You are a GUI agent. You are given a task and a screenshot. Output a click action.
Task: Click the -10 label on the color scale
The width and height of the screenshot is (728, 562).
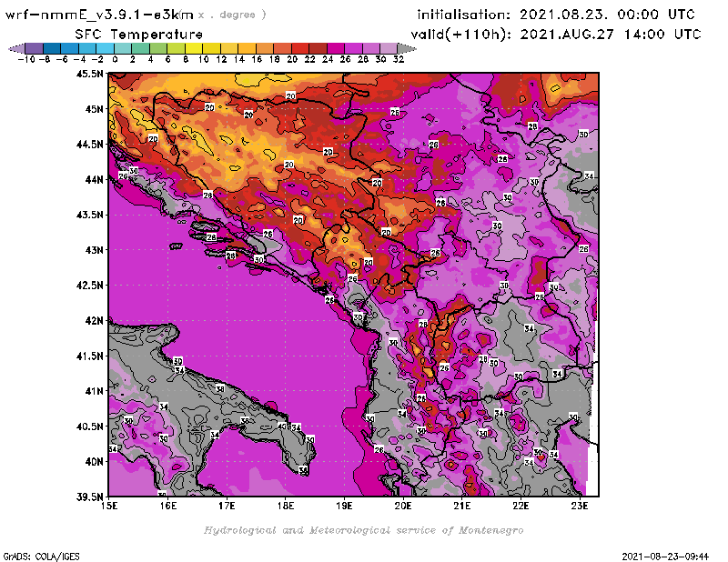pos(25,59)
